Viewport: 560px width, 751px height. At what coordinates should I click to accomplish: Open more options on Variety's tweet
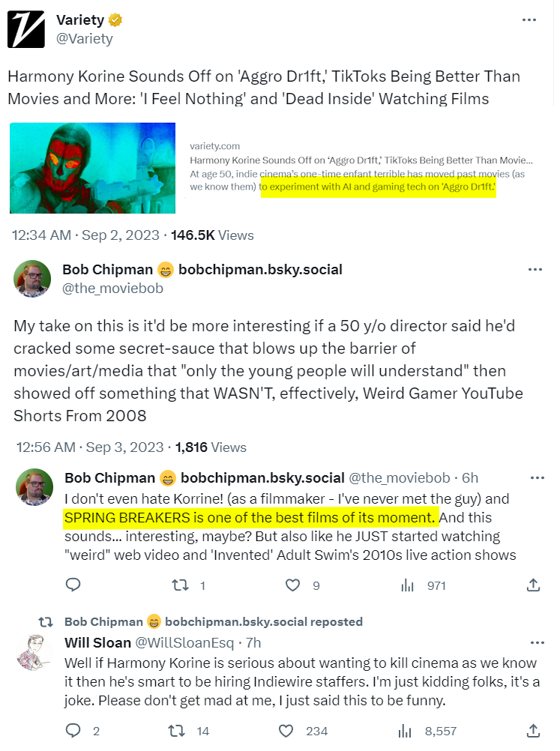click(535, 20)
